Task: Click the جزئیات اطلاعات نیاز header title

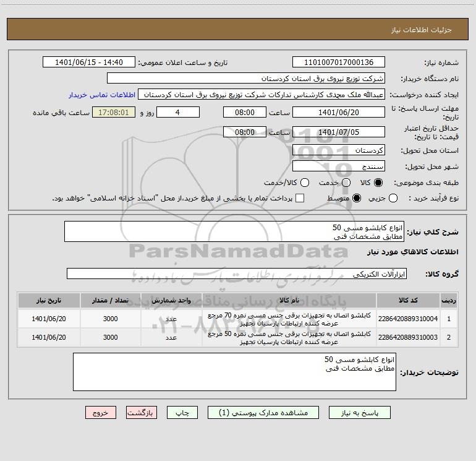Action: 421,30
